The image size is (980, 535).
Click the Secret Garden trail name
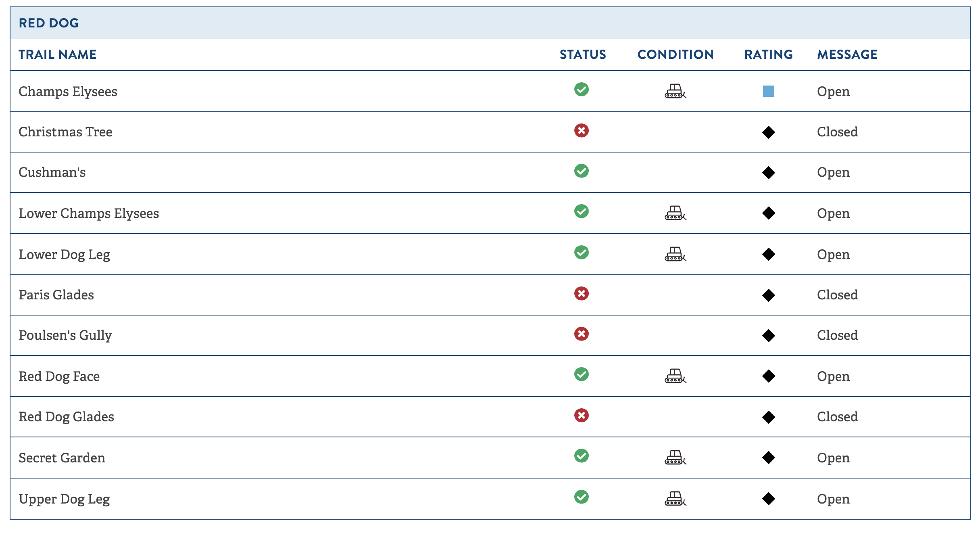coord(62,458)
